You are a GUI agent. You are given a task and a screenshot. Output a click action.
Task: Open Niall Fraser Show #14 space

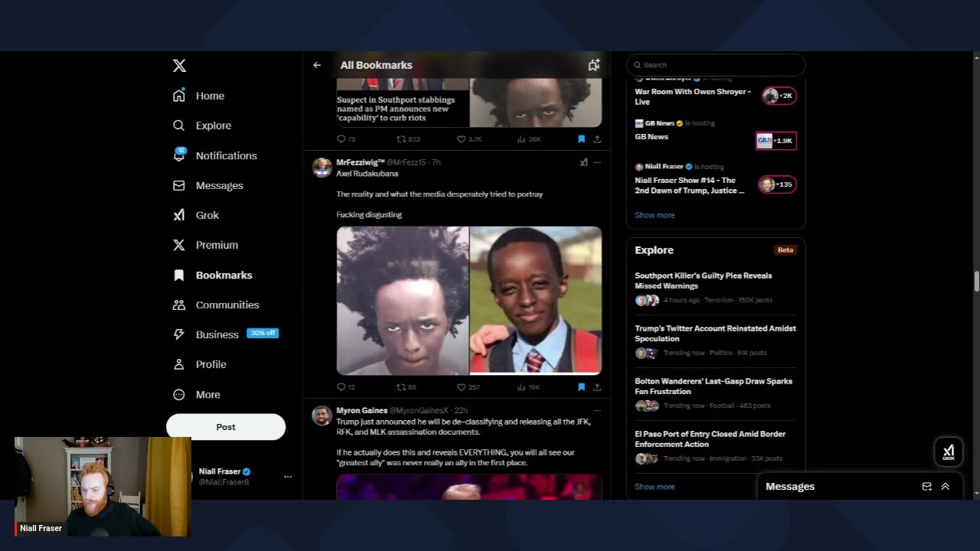[x=689, y=185]
